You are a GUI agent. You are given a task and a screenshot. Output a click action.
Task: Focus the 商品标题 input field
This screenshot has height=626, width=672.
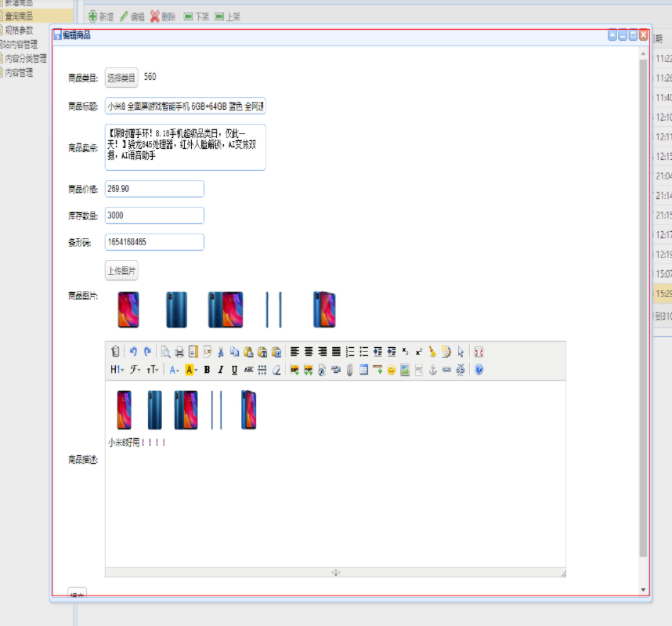click(185, 107)
